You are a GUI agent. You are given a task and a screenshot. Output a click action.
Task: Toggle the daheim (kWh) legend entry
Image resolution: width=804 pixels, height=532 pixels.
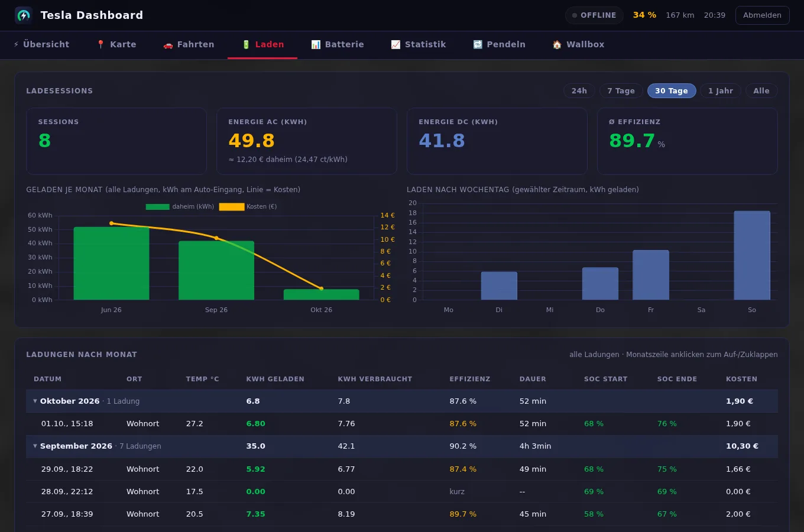pos(180,207)
